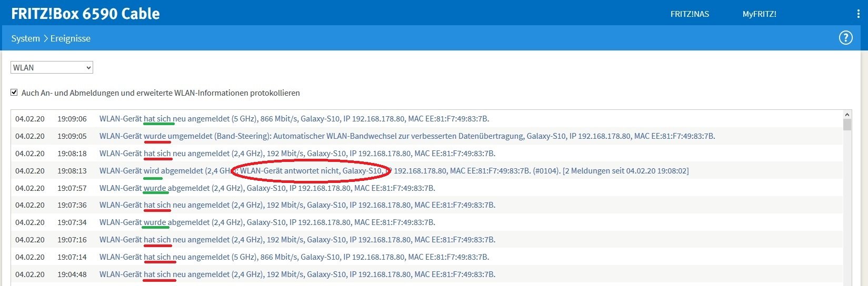Click the event list scrollbar thumb
Viewport: 868px width, 286px height.
(x=847, y=125)
